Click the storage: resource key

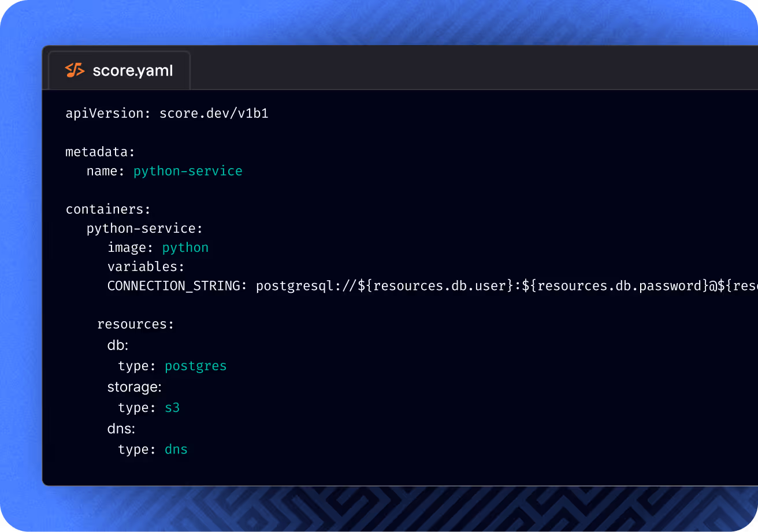tap(135, 386)
